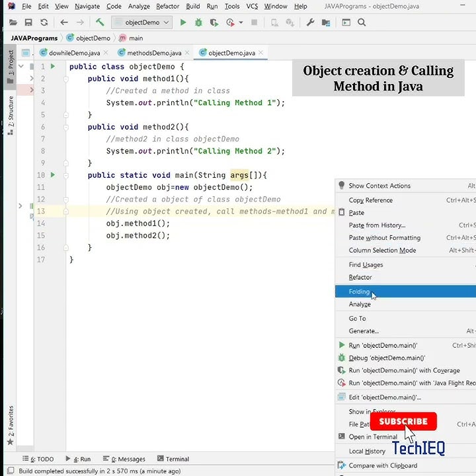This screenshot has height=476, width=476.
Task: Click main method breadcrumb
Action: point(131,38)
